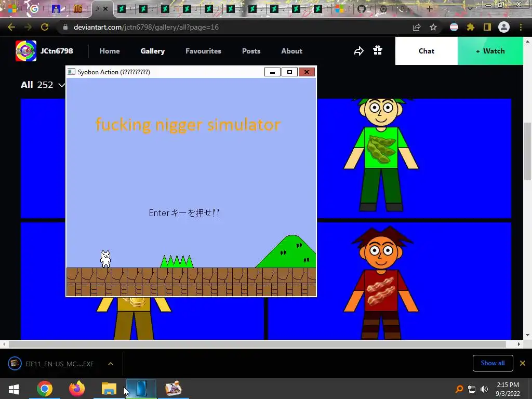Expand the download item options chevron
Image resolution: width=532 pixels, height=399 pixels.
111,364
